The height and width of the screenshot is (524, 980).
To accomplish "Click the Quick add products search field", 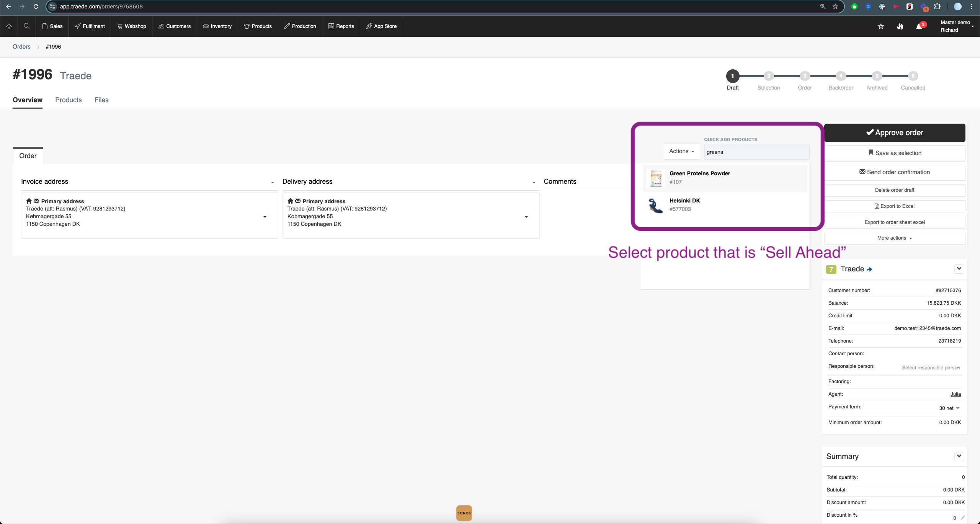I will pyautogui.click(x=756, y=152).
